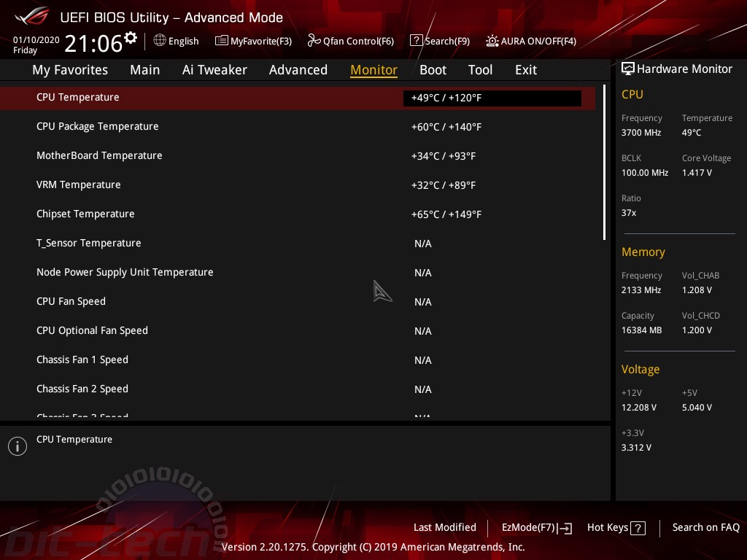Select MotherBoard Temperature row
Viewport: 747px width, 560px height.
point(298,156)
